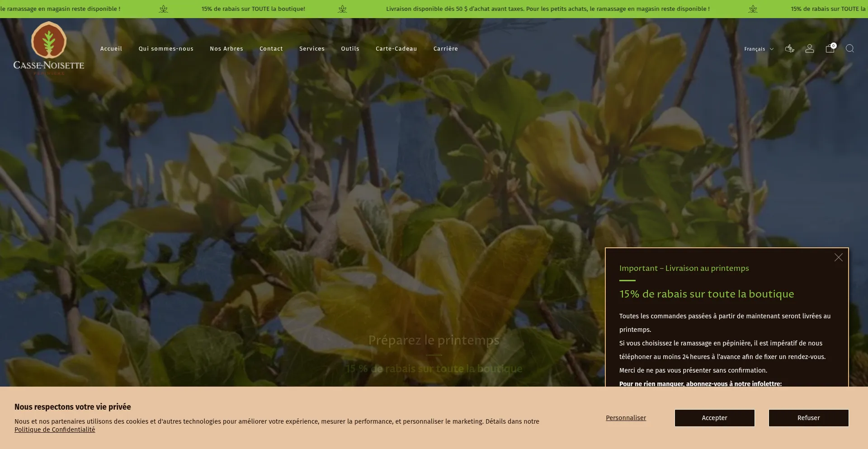Click the 'Pour ne rien manquer' newsletter text
The width and height of the screenshot is (868, 449).
[x=701, y=383]
